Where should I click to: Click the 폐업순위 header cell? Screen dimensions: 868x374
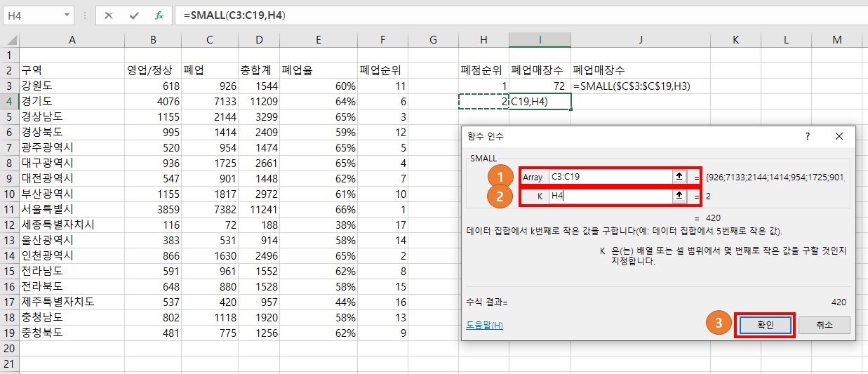pos(383,70)
